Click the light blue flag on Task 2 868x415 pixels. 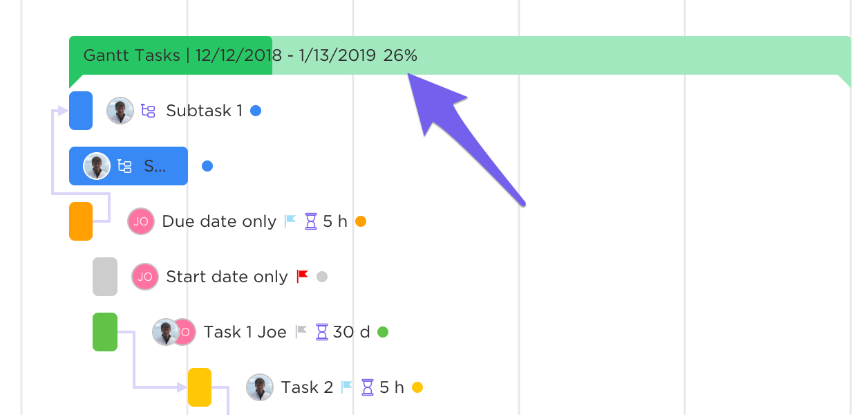pos(347,387)
